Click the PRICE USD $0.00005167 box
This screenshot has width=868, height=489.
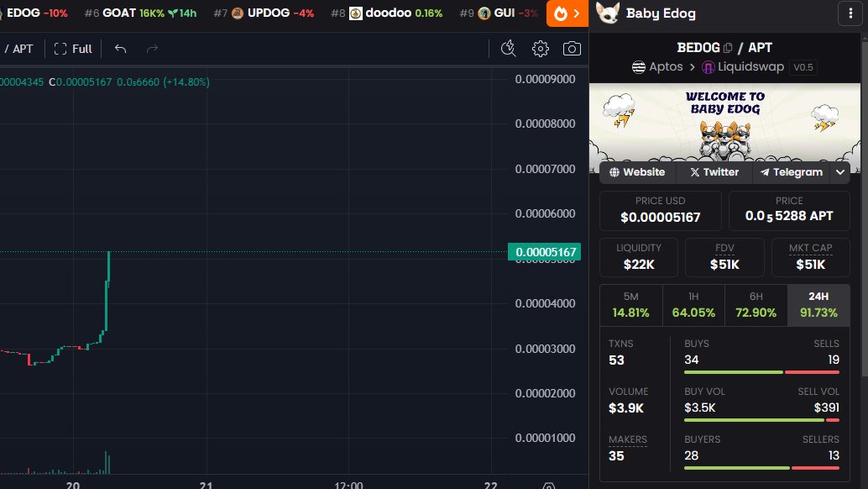pos(661,211)
